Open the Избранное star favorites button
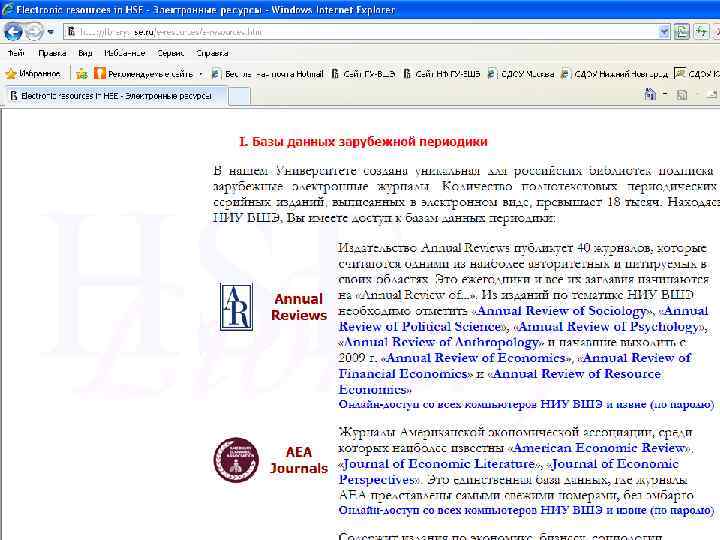Screen dimensions: 720x540 (x=33, y=73)
